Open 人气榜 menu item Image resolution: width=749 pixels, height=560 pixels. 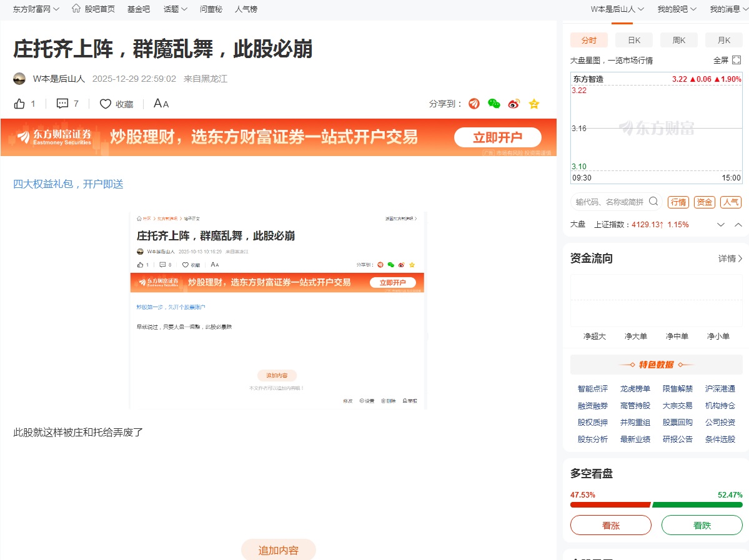pyautogui.click(x=246, y=9)
